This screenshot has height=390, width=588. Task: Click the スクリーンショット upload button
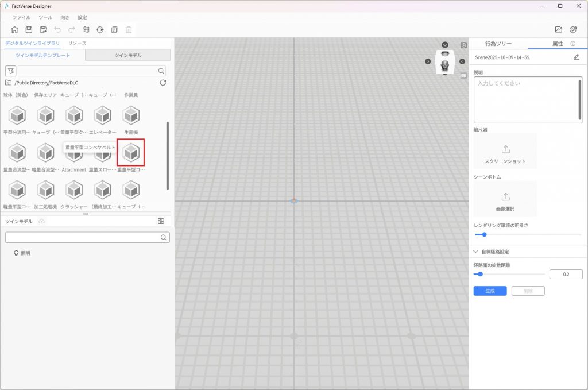point(505,152)
